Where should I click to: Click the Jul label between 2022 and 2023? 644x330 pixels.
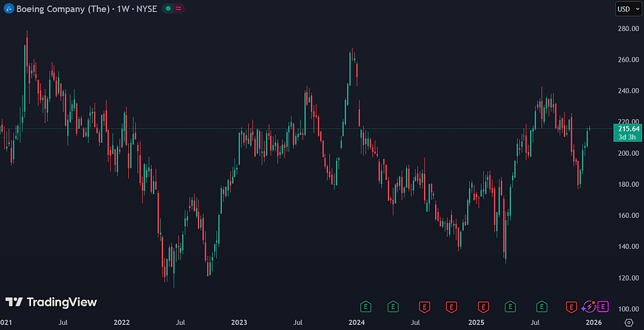pyautogui.click(x=181, y=323)
